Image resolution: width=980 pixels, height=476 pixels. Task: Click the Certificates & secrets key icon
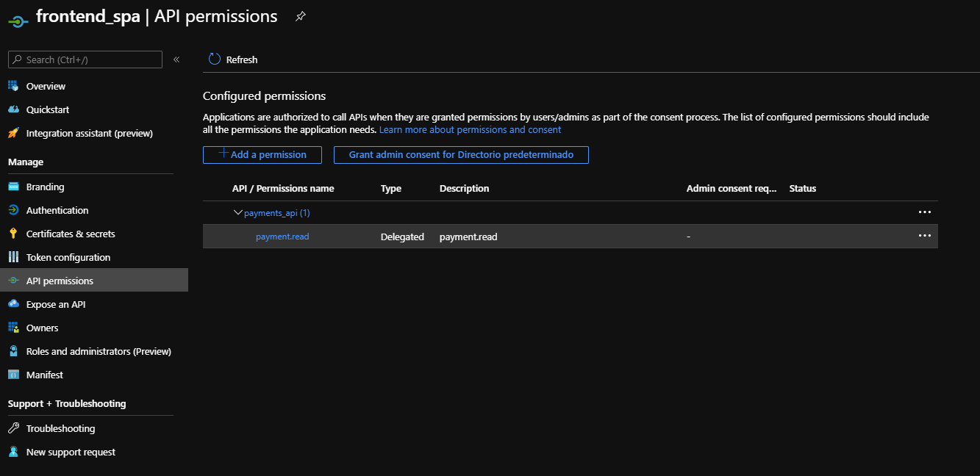pyautogui.click(x=13, y=234)
